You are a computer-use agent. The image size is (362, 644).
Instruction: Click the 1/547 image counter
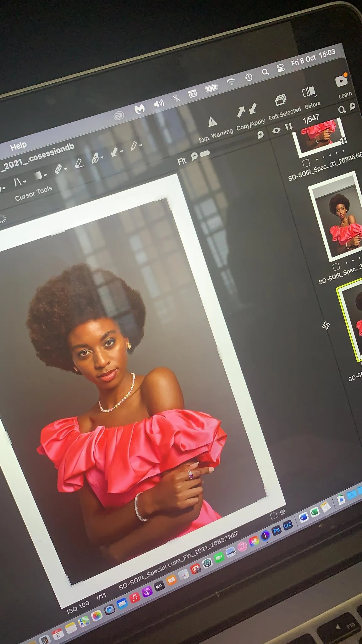point(311,119)
